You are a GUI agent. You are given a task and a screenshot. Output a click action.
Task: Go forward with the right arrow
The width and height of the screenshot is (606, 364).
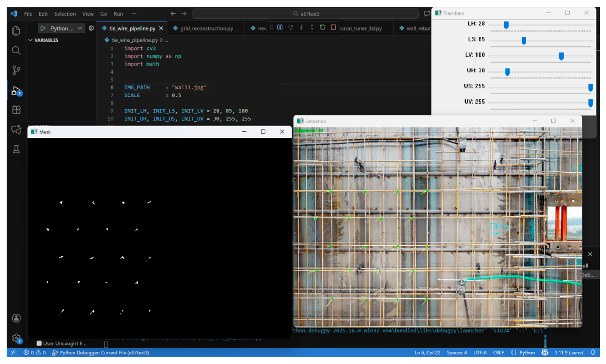pos(184,14)
